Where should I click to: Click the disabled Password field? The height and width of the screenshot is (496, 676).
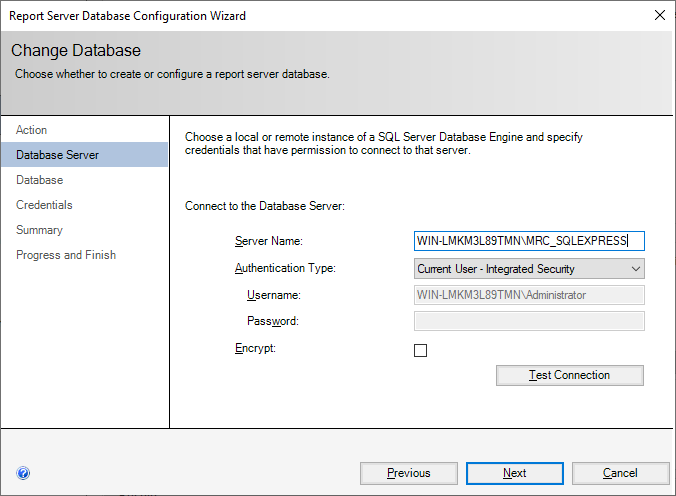click(529, 321)
